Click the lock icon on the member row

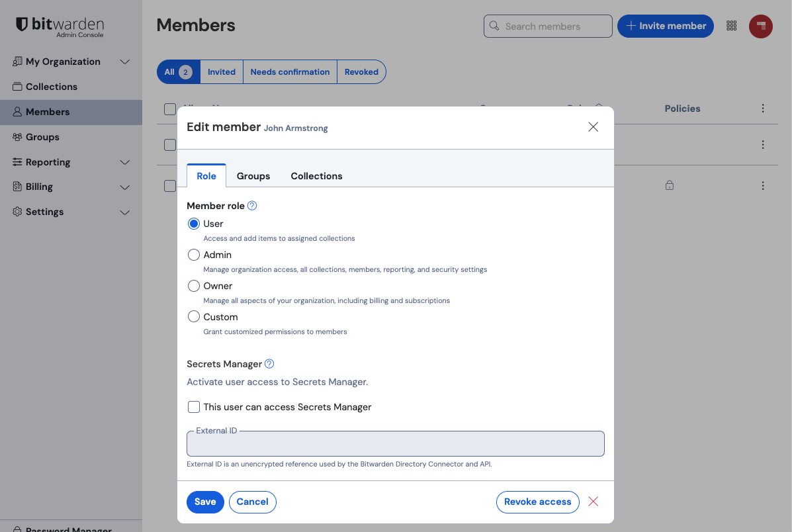click(x=669, y=186)
